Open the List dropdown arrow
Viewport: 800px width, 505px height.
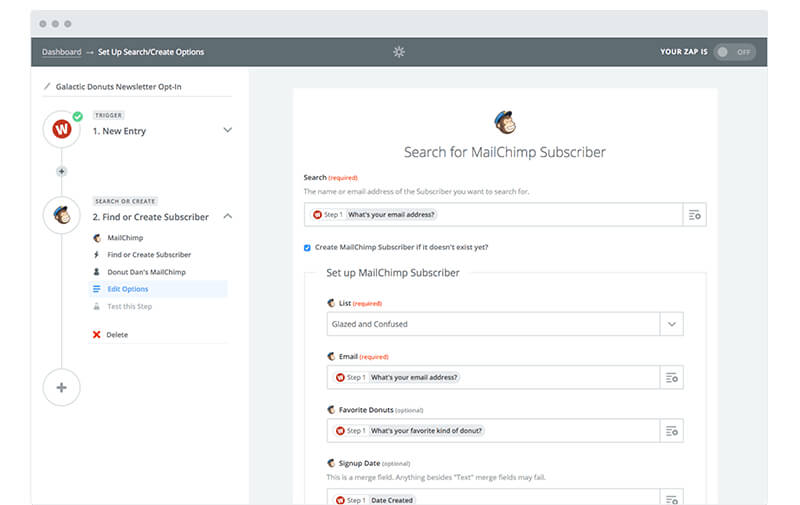pyautogui.click(x=671, y=324)
